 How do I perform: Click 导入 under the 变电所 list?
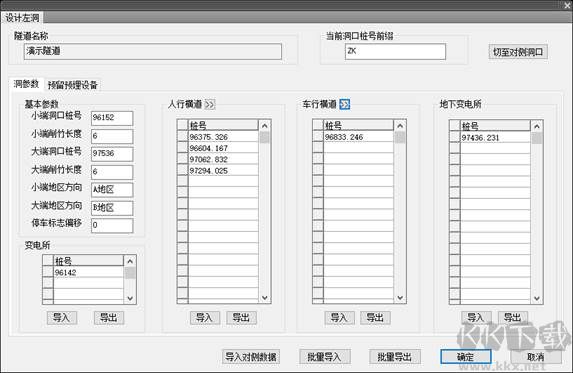(62, 317)
